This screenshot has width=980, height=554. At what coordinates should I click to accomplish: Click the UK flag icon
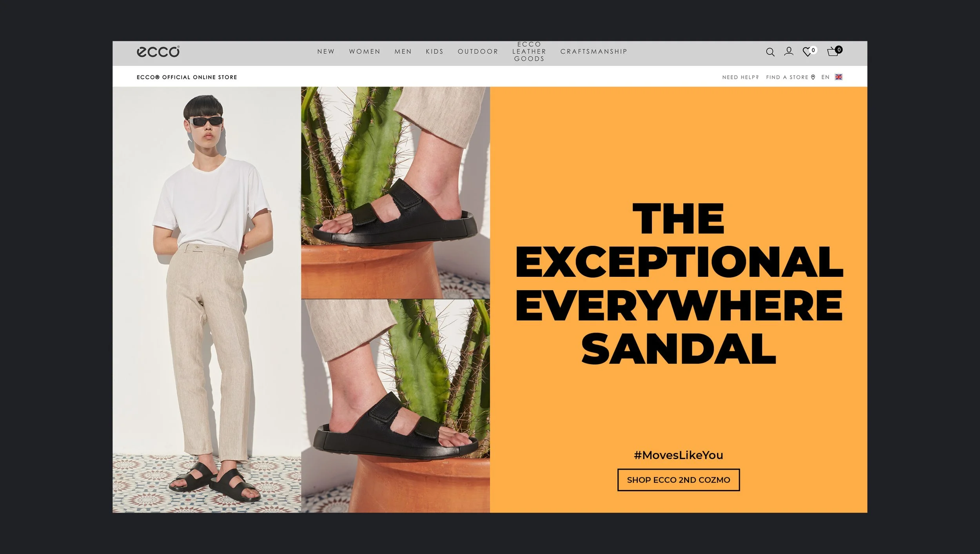click(x=838, y=77)
